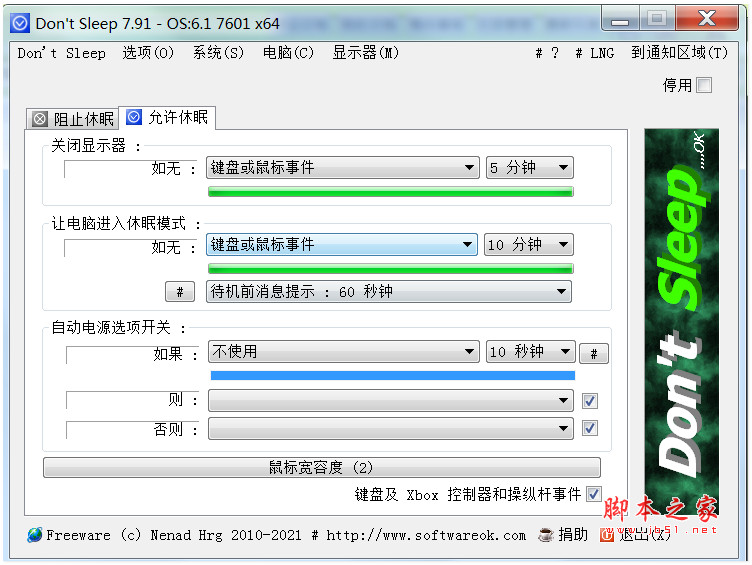
Task: Click the 鼠标宽容度 (2) button
Action: 321,467
